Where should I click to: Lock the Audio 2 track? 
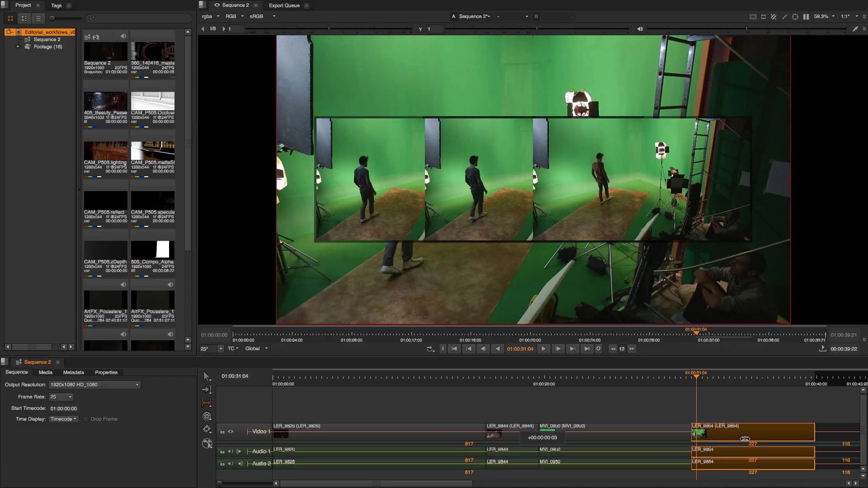point(222,463)
